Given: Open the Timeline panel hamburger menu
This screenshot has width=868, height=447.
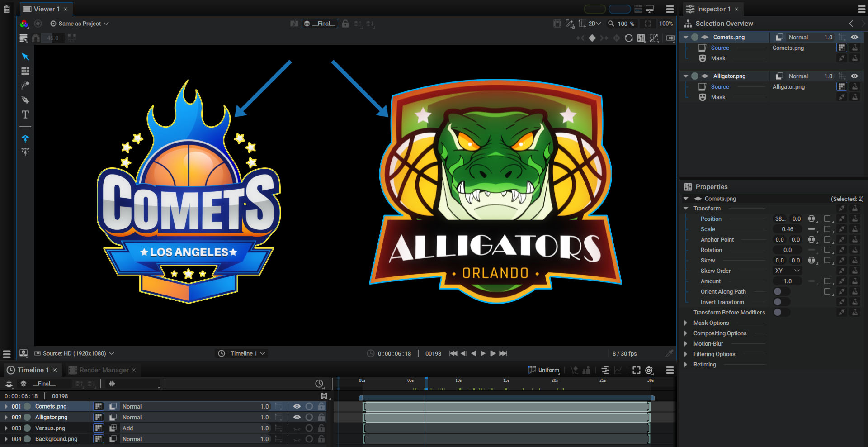Looking at the screenshot, I should click(670, 370).
